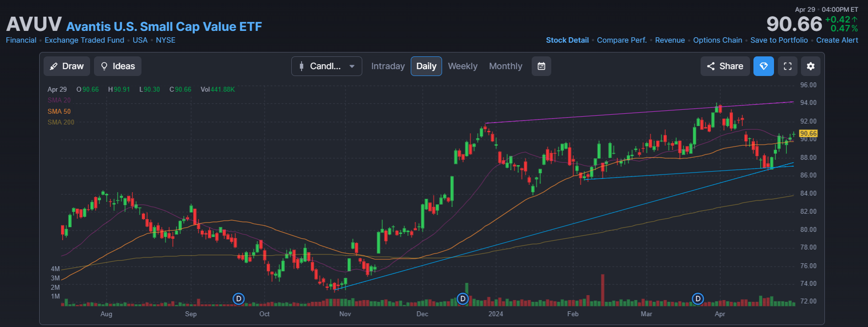Open the Stock Detail link
The width and height of the screenshot is (868, 327).
pyautogui.click(x=567, y=40)
